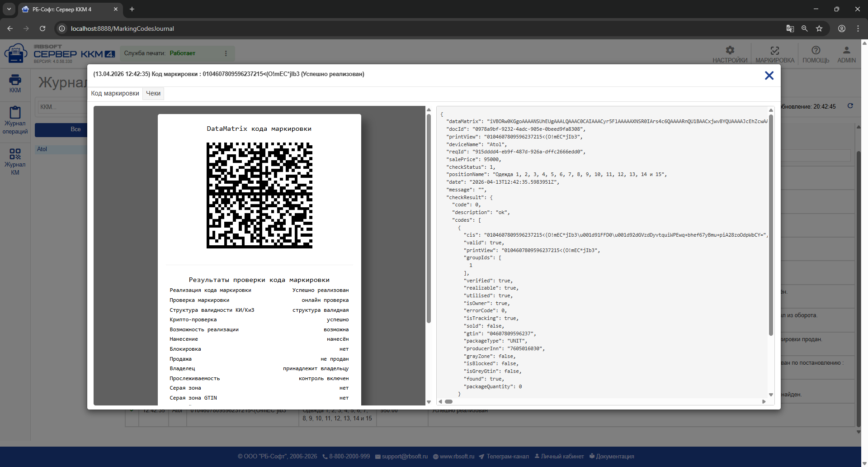Viewport: 868px width, 467px height.
Task: Open a new browser tab
Action: click(x=132, y=9)
